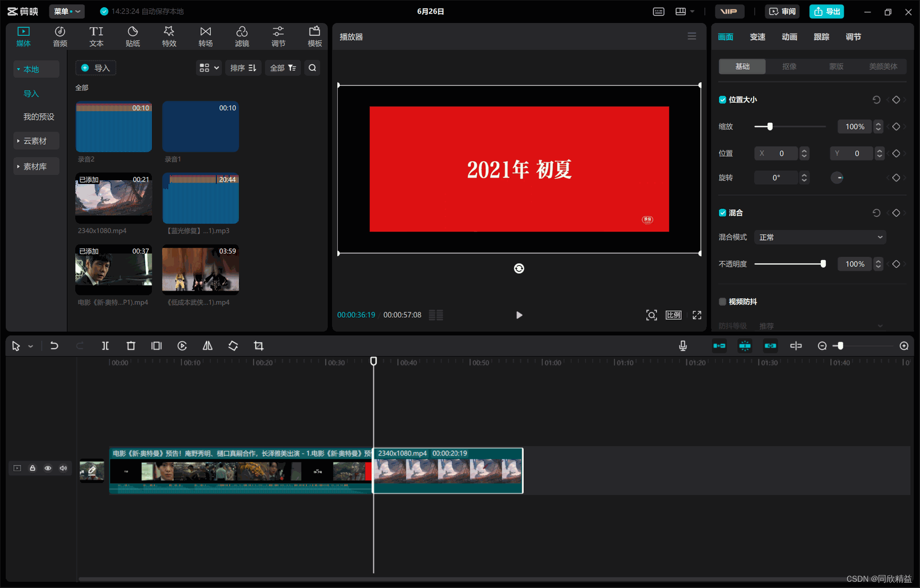Screen dimensions: 920x588
Task: Click the fullscreen preview icon
Action: pos(697,315)
